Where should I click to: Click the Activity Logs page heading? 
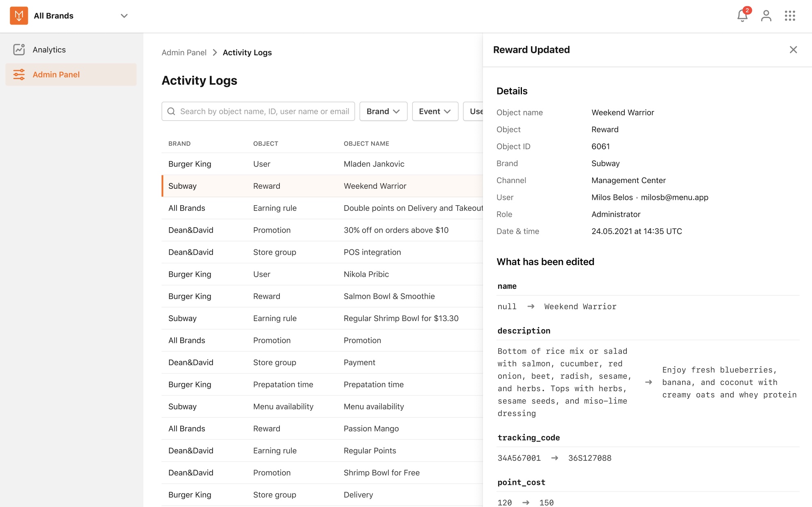point(200,80)
